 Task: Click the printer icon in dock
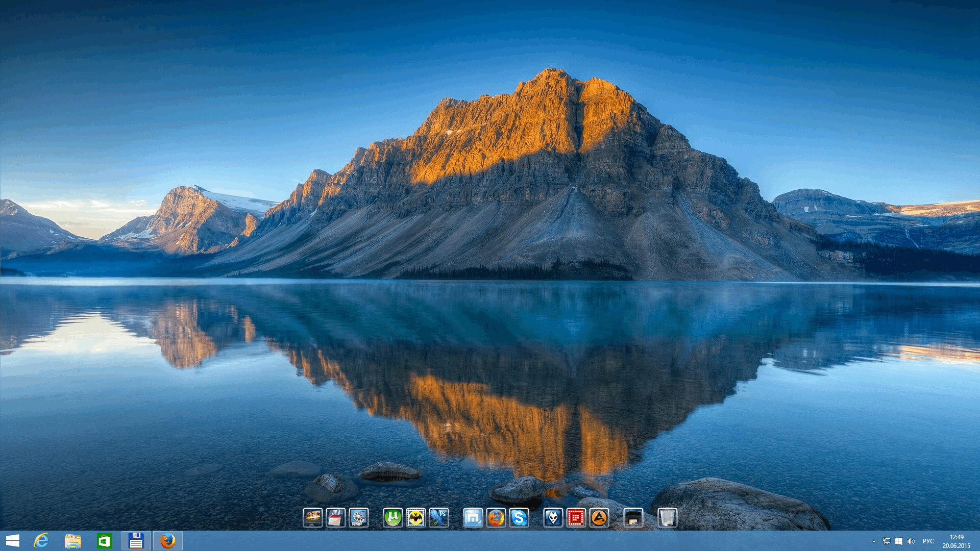(x=633, y=518)
